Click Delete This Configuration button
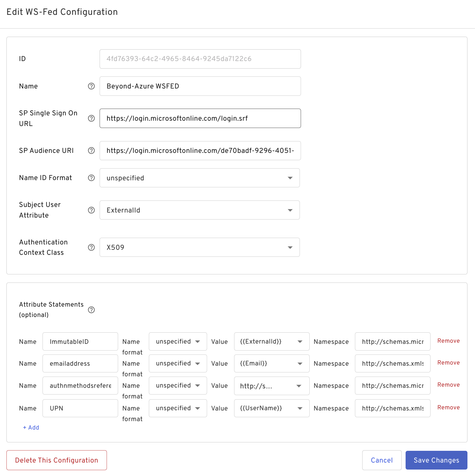 [x=57, y=460]
